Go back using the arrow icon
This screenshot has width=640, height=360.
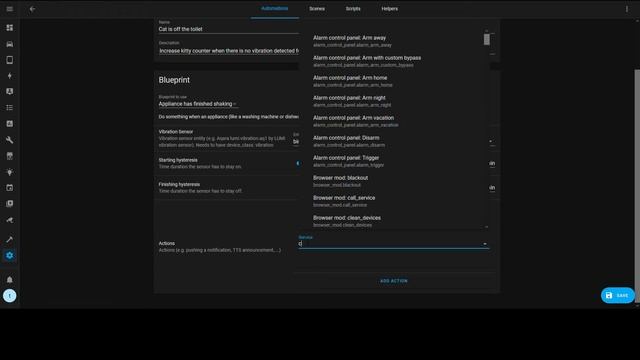[x=32, y=9]
